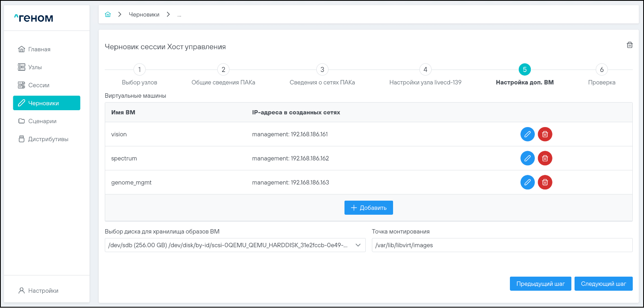This screenshot has height=308, width=644.
Task: Click the home icon in the breadcrumb
Action: (x=108, y=14)
